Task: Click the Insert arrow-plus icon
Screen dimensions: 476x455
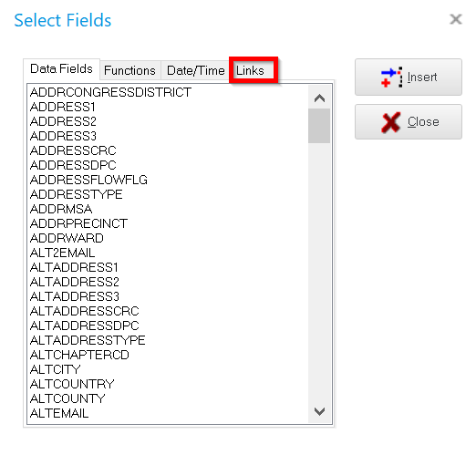Action: click(x=391, y=78)
